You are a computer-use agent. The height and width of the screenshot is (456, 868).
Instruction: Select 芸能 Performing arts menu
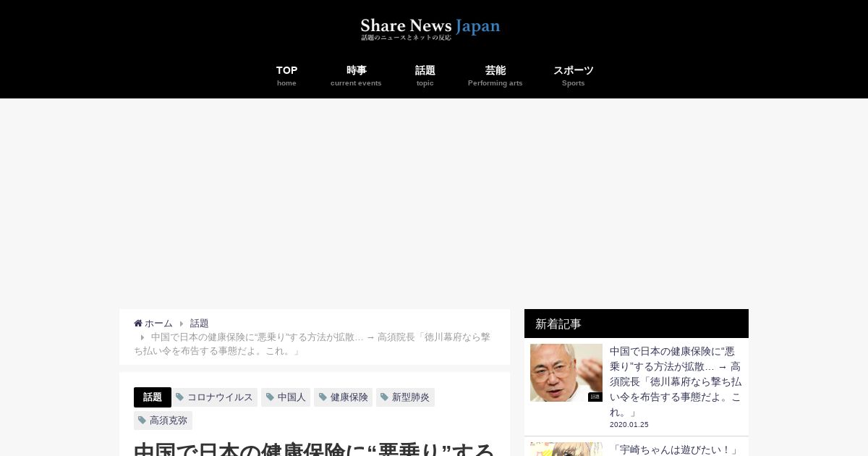(495, 75)
